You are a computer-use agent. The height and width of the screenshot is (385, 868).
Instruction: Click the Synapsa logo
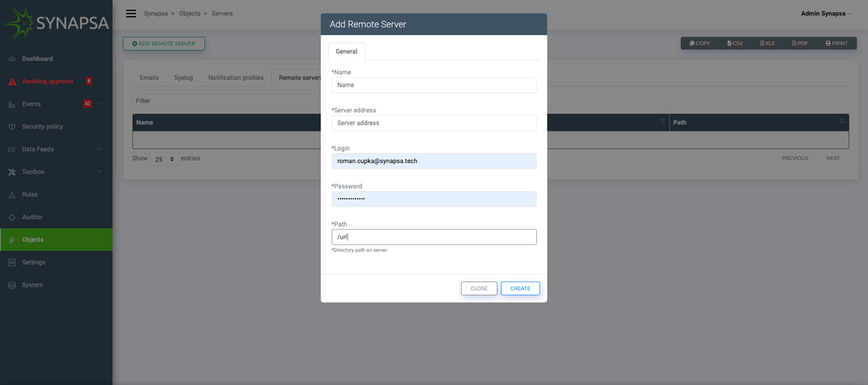56,23
